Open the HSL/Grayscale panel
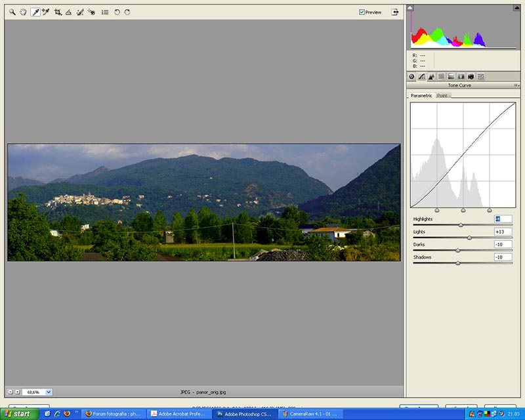Screen dimensions: 525x420 (441, 77)
